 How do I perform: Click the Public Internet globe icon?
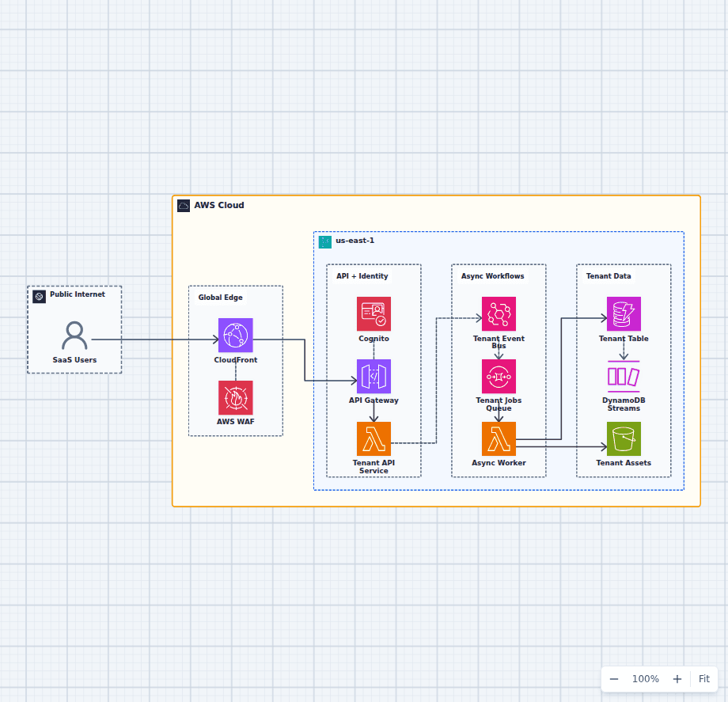[39, 296]
